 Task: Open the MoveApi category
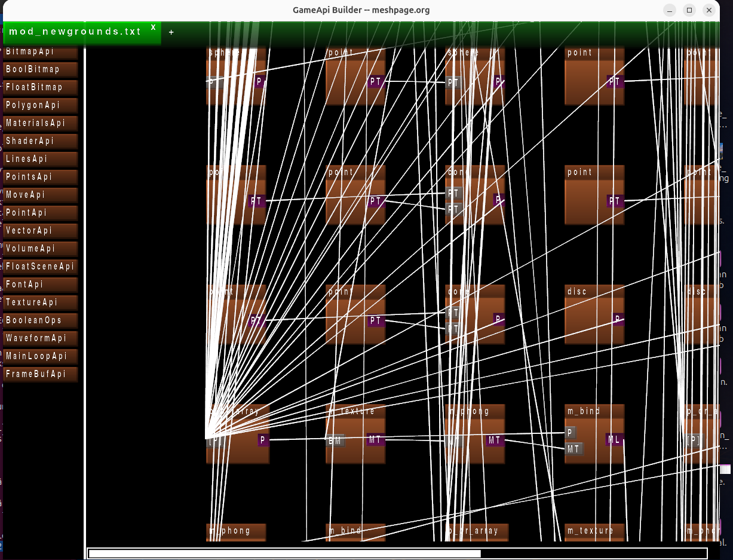click(x=40, y=195)
